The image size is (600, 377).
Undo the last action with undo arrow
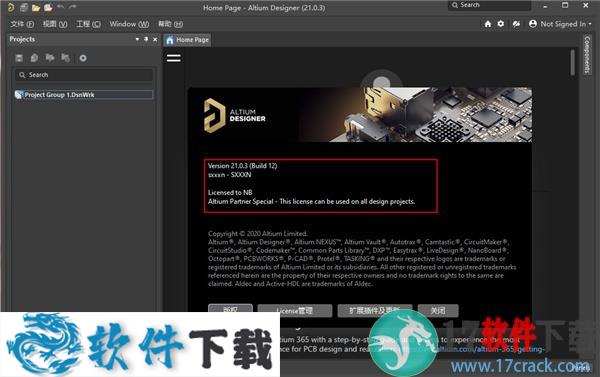tap(60, 7)
